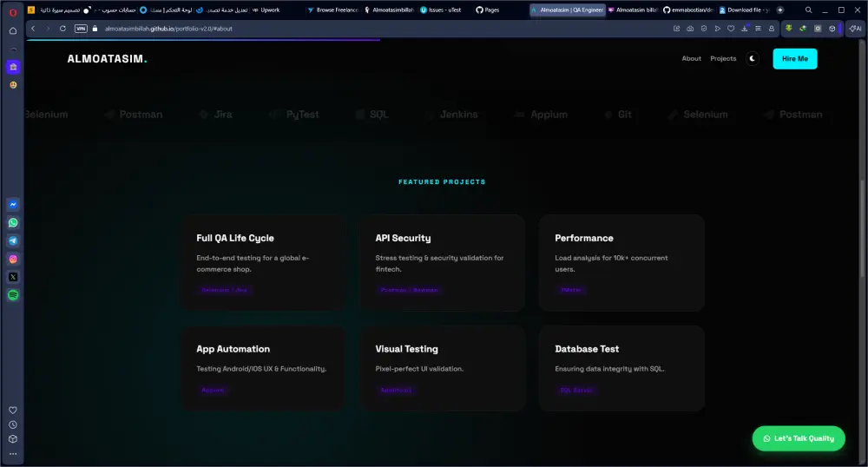The image size is (868, 467).
Task: Click the Hire Me button
Action: click(795, 59)
